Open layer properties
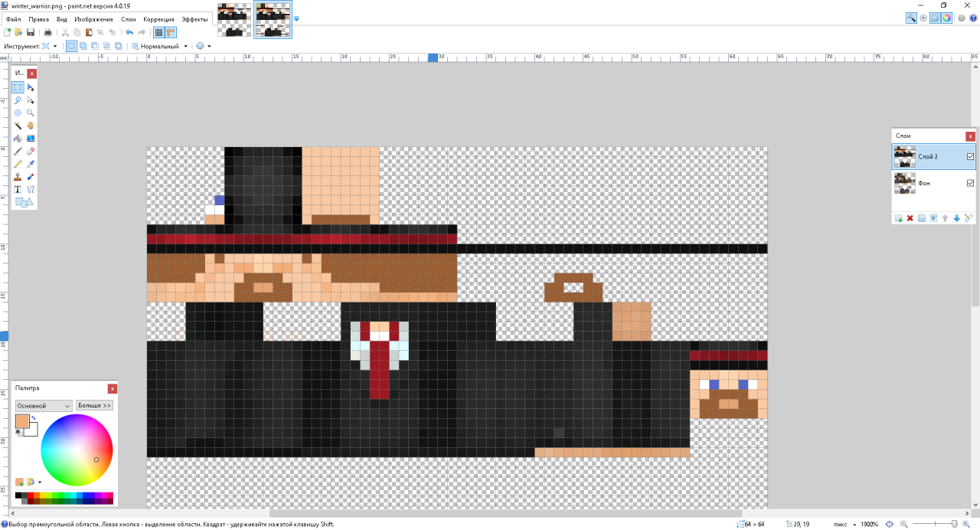980x530 pixels. click(969, 218)
